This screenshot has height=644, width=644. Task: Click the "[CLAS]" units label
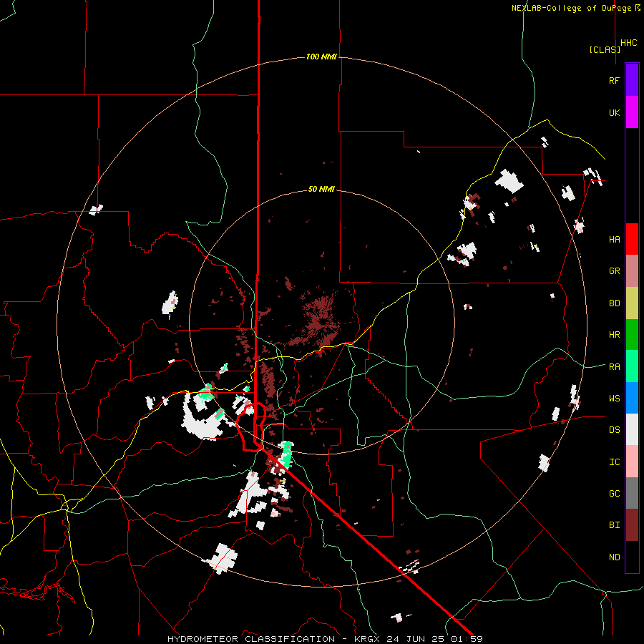605,49
